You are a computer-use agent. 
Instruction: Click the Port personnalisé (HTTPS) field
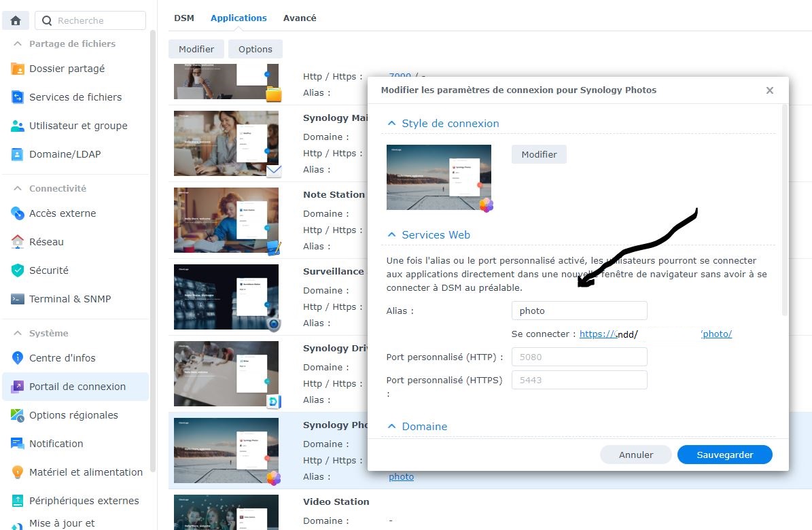(579, 380)
